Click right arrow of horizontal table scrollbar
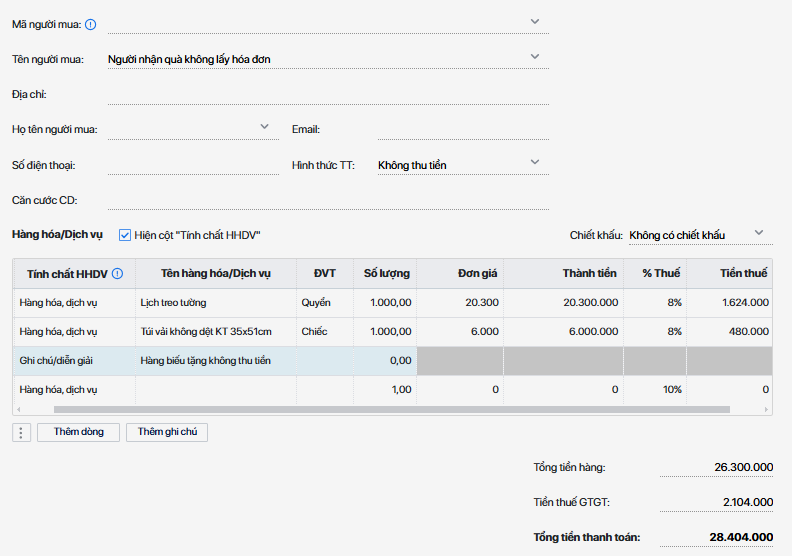Image resolution: width=792 pixels, height=556 pixels. point(766,410)
